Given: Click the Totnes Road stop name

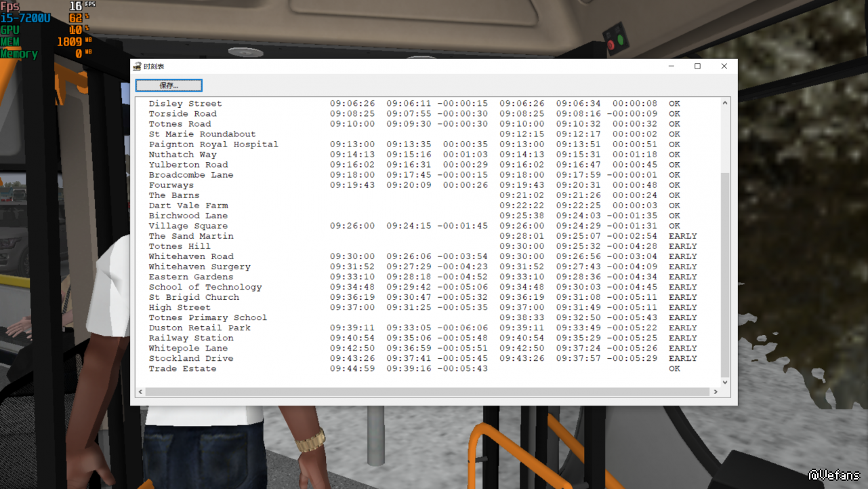Looking at the screenshot, I should coord(180,124).
